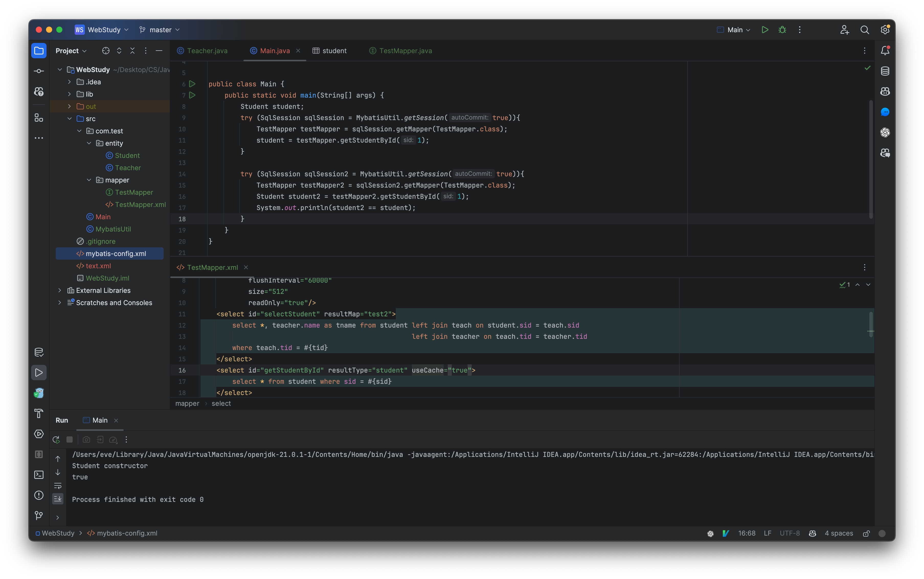Viewport: 924px width, 579px height.
Task: Click the Debug bug icon in toolbar
Action: (x=782, y=30)
